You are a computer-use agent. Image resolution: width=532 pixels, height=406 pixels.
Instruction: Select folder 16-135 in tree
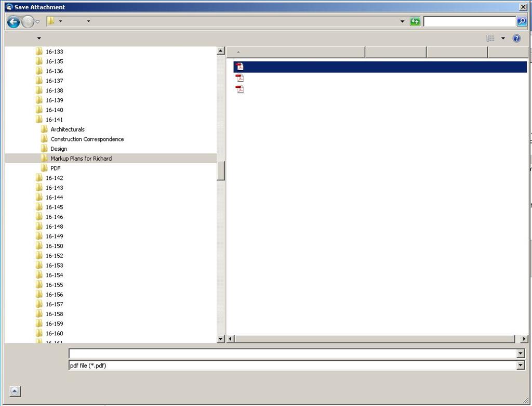pyautogui.click(x=54, y=61)
